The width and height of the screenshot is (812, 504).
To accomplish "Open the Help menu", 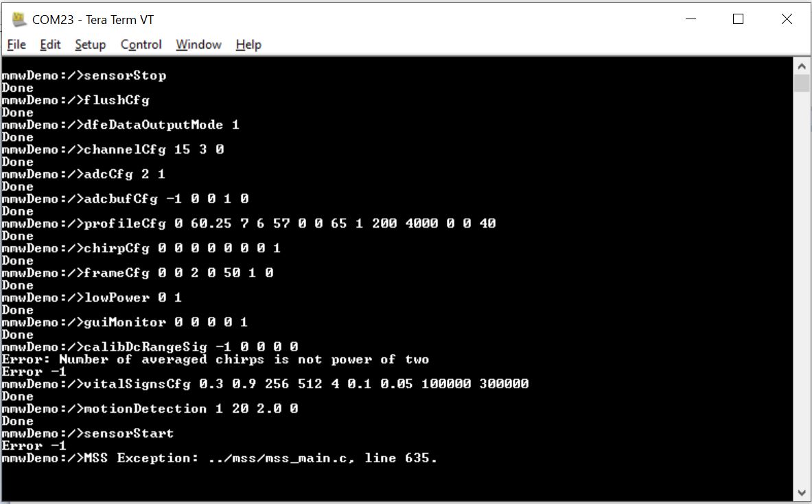I will pyautogui.click(x=248, y=45).
